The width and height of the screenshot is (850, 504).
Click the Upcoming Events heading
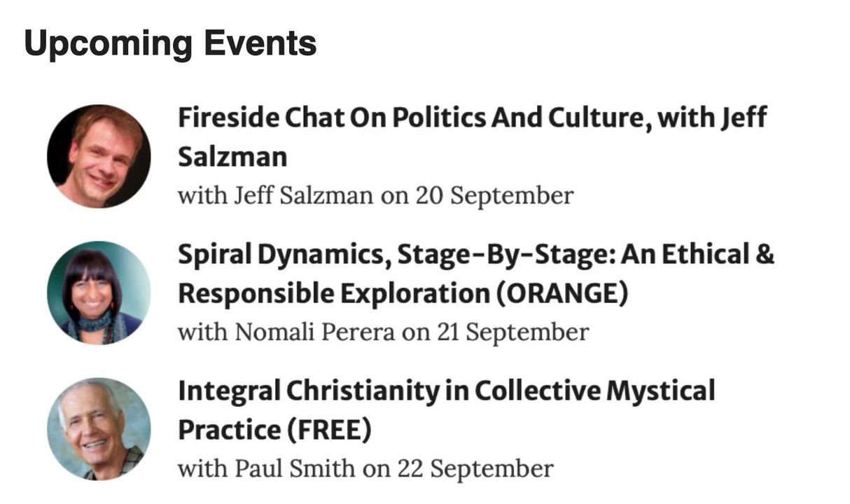(170, 44)
